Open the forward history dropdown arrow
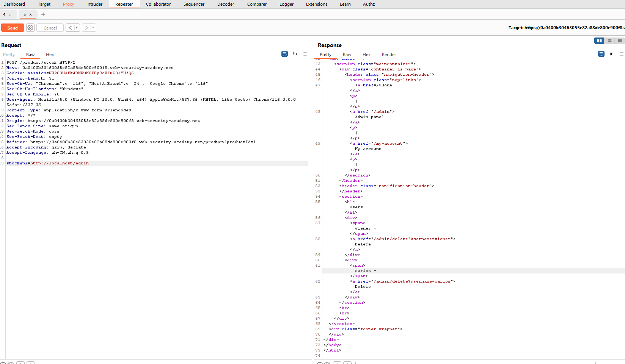 [x=93, y=28]
